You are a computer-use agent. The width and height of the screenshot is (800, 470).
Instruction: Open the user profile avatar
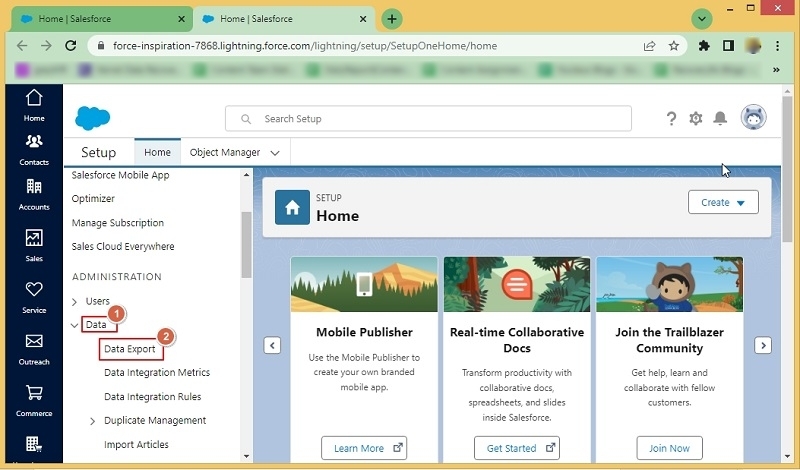[754, 117]
